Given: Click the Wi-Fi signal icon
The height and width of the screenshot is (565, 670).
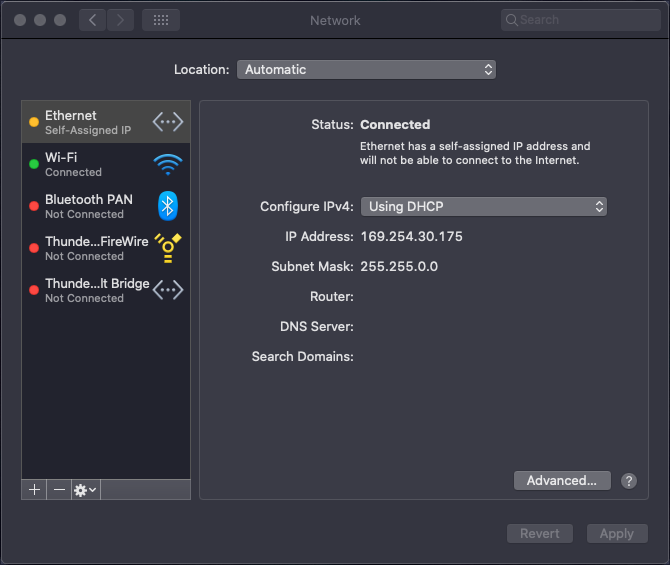Looking at the screenshot, I should point(168,165).
